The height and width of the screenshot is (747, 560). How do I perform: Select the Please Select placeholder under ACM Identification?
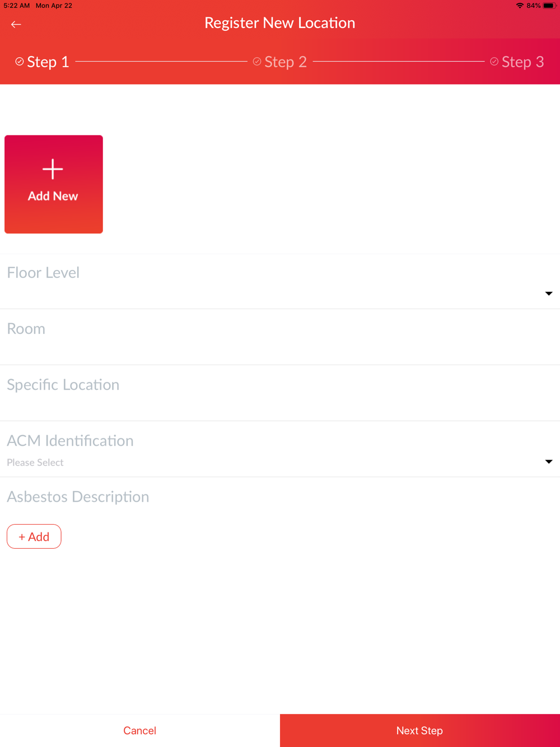click(35, 463)
